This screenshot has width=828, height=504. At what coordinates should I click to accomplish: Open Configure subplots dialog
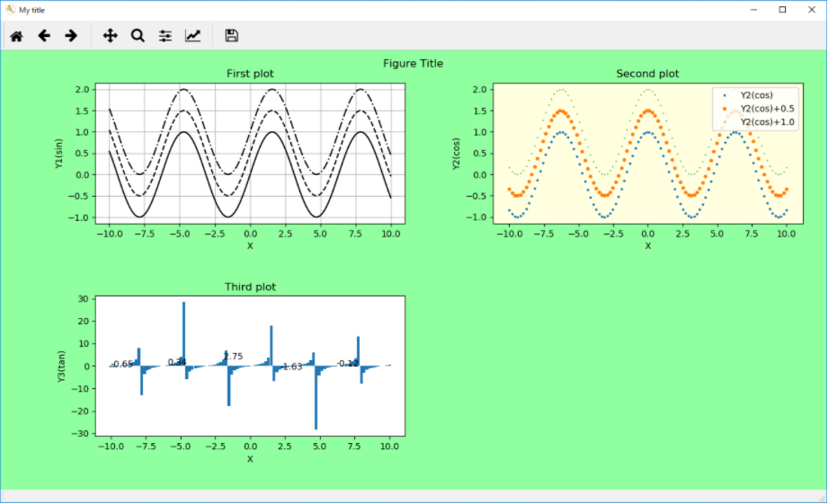tap(165, 36)
